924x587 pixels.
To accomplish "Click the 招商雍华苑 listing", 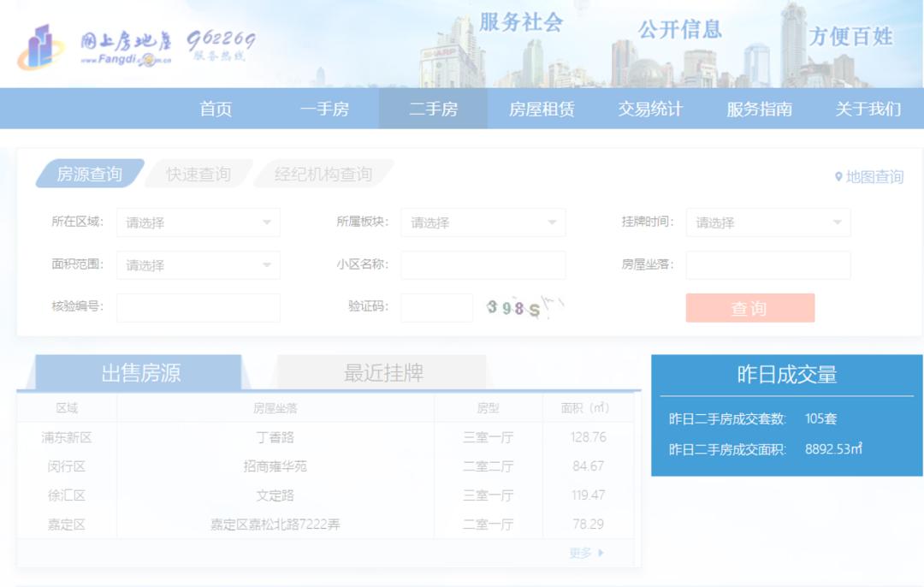I will (x=275, y=466).
